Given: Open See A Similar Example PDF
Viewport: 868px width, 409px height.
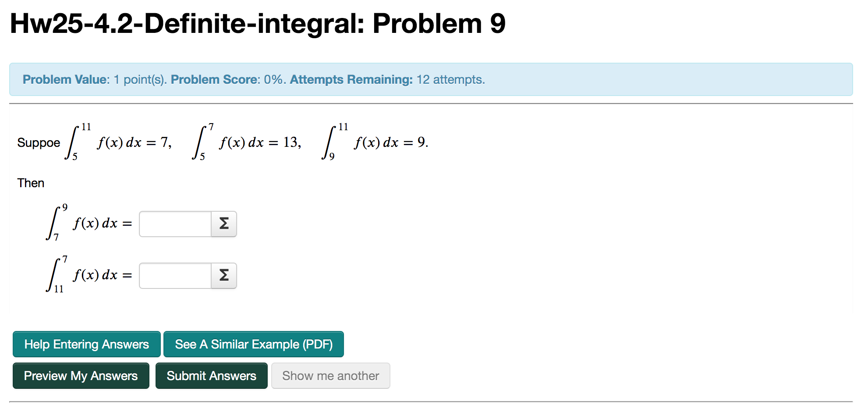Looking at the screenshot, I should [253, 345].
